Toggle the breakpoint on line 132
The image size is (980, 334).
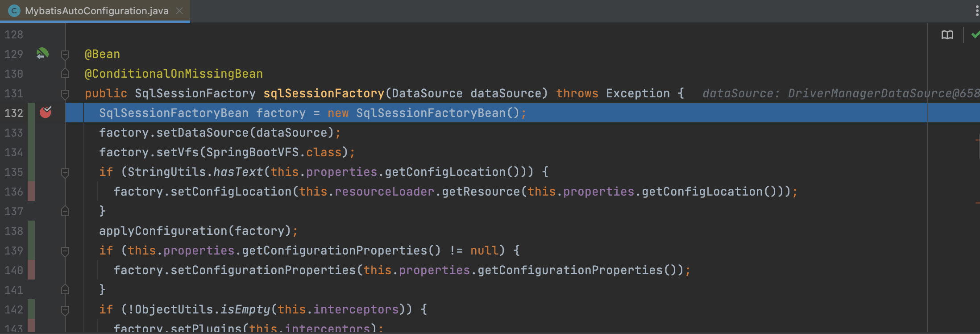click(x=46, y=113)
